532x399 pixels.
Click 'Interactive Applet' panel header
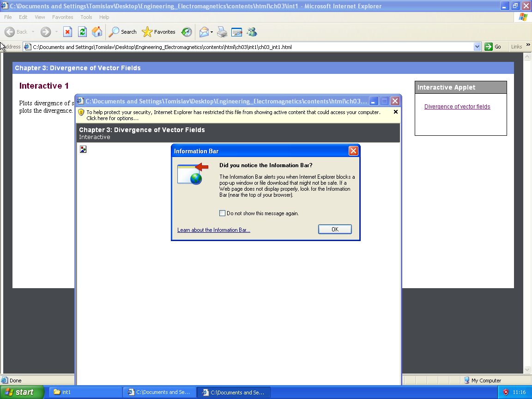click(461, 87)
